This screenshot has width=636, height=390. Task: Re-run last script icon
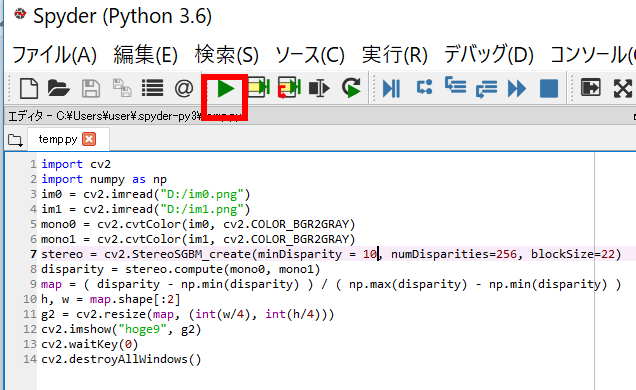coord(351,88)
